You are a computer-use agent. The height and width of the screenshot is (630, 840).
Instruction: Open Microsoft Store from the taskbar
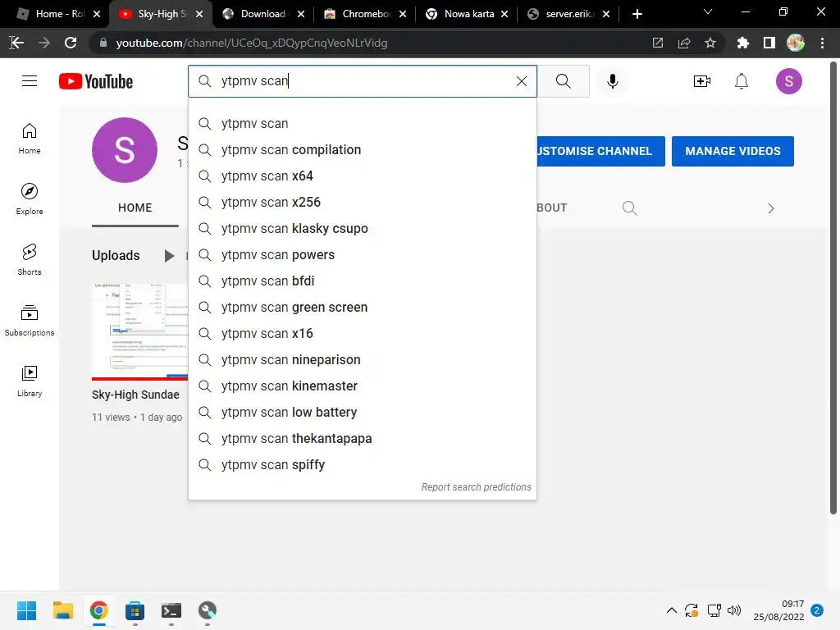point(135,610)
